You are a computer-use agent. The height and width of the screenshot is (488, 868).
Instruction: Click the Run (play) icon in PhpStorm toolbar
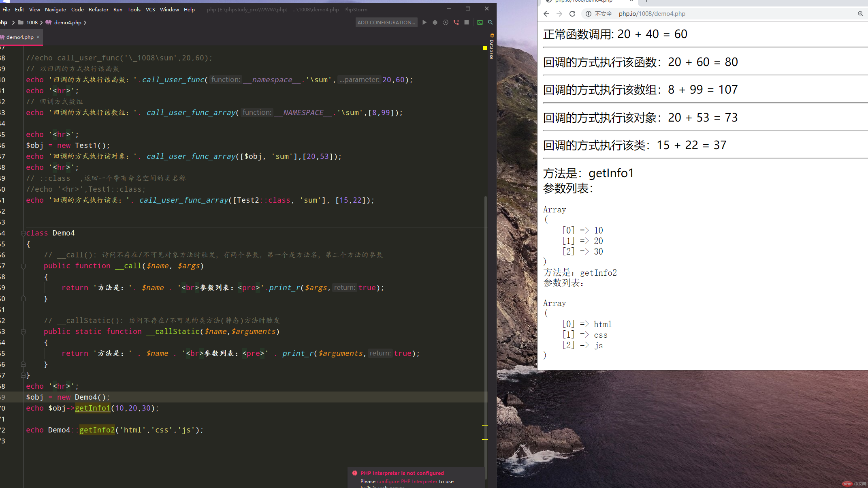tap(424, 22)
